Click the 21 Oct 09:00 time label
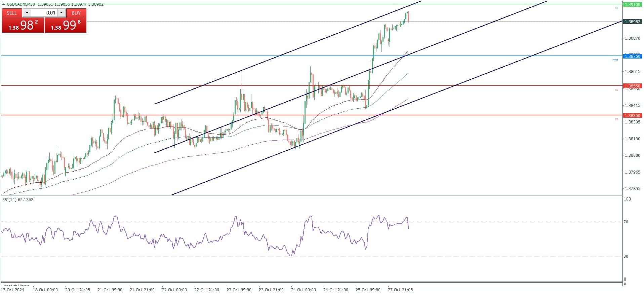644x294 pixels. tap(110, 290)
